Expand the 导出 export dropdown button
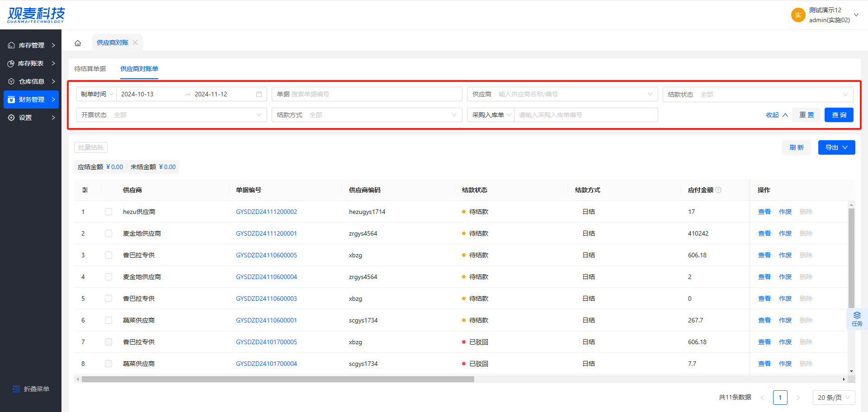 point(836,147)
